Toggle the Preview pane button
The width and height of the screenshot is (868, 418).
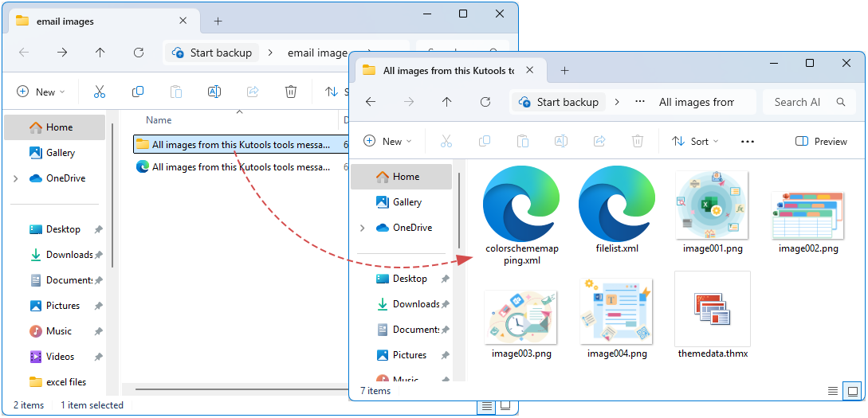(821, 141)
